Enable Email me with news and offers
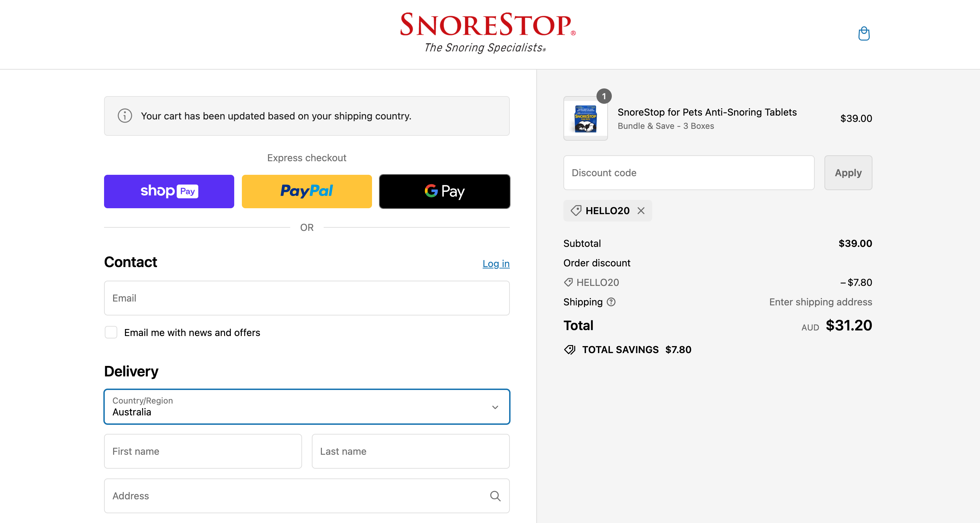The width and height of the screenshot is (980, 523). (111, 332)
